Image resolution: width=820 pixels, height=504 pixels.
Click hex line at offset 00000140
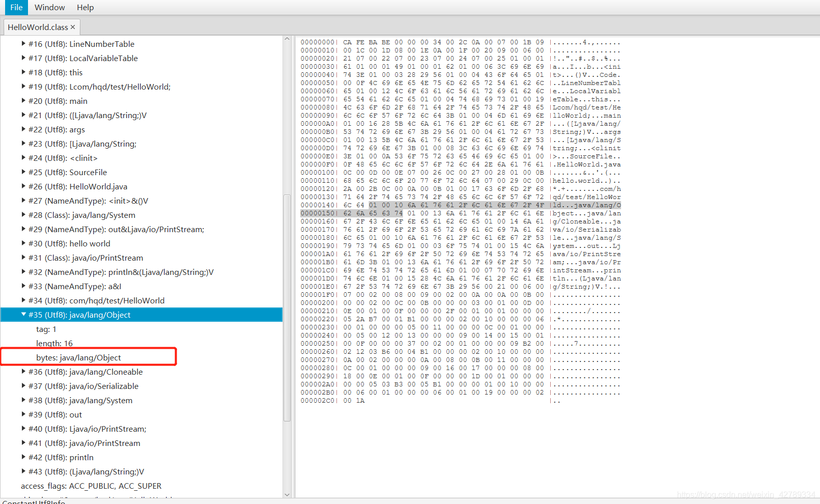pyautogui.click(x=460, y=205)
